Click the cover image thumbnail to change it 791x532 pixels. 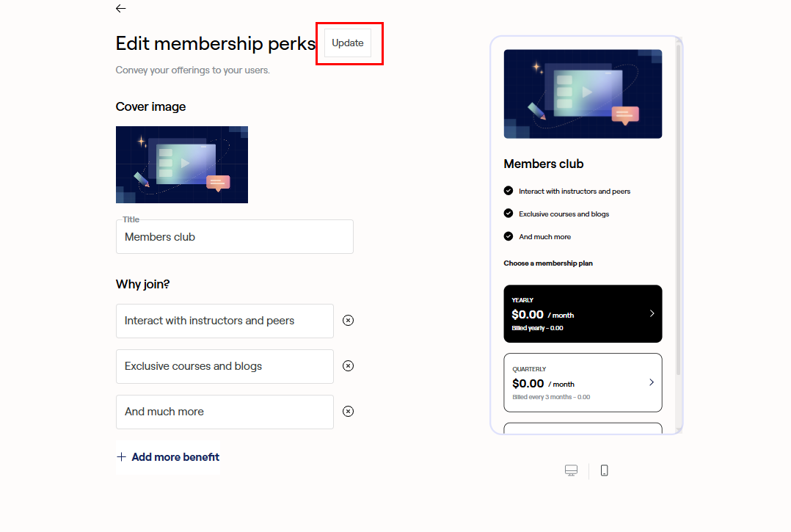coord(182,164)
